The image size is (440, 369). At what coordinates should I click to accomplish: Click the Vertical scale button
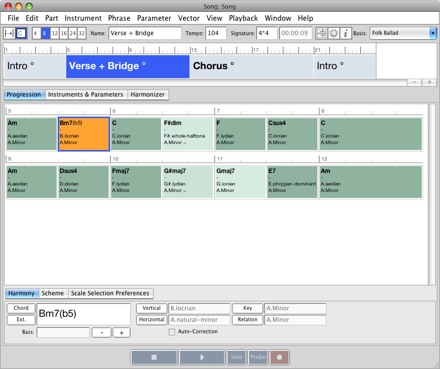pyautogui.click(x=151, y=308)
